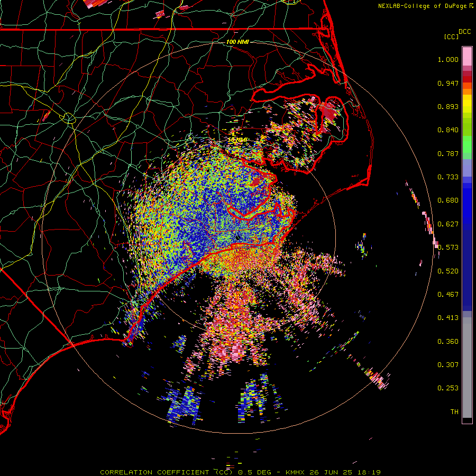Viewport: 476px width, 476px height.
Task: Pick the bright green swatch on color bar
Action: pyautogui.click(x=467, y=144)
